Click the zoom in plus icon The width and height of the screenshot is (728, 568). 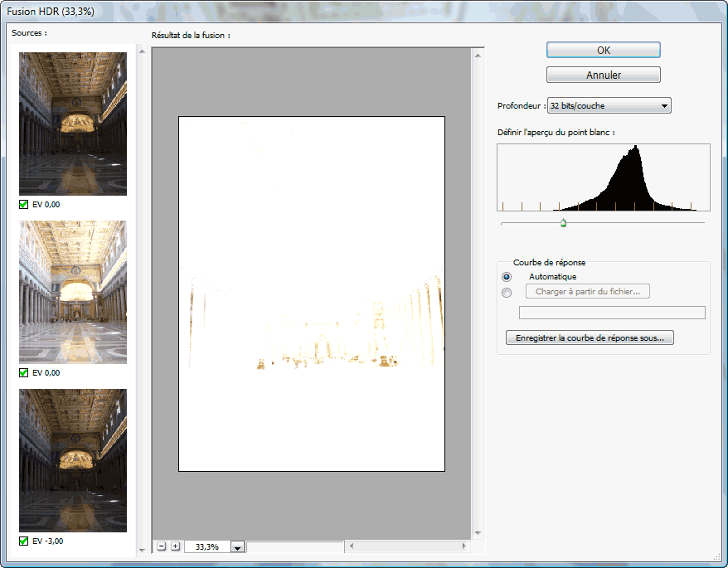[x=175, y=546]
